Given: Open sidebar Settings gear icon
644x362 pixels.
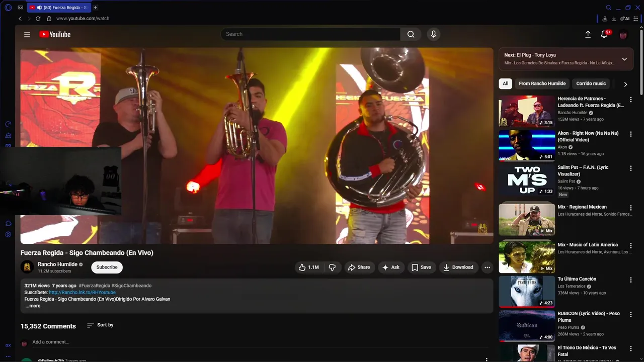Looking at the screenshot, I should (8, 235).
